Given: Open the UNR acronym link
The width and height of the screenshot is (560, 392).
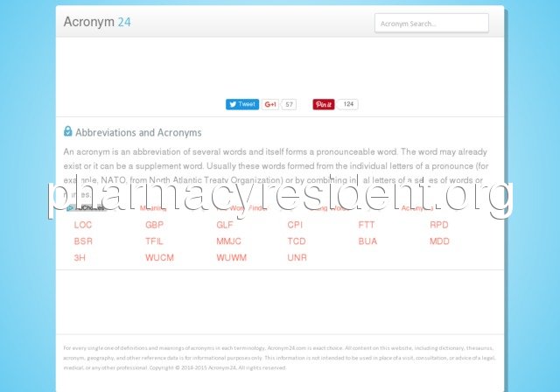Looking at the screenshot, I should click(297, 258).
